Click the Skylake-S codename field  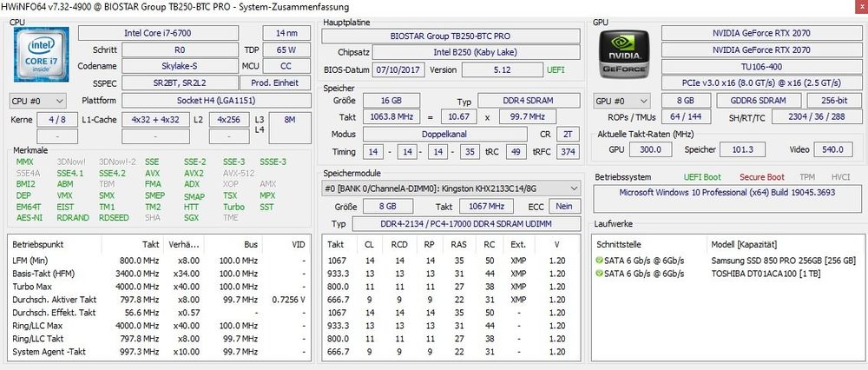click(180, 66)
